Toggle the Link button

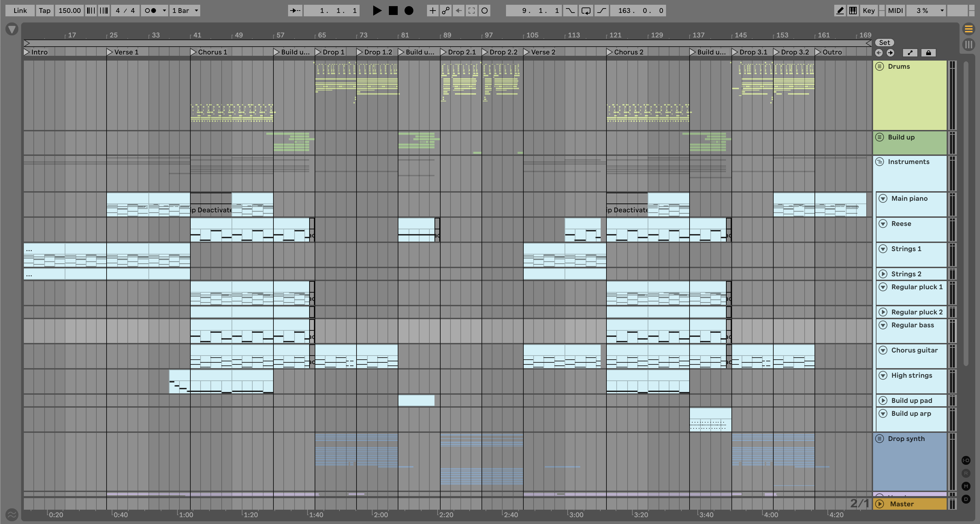pyautogui.click(x=20, y=11)
